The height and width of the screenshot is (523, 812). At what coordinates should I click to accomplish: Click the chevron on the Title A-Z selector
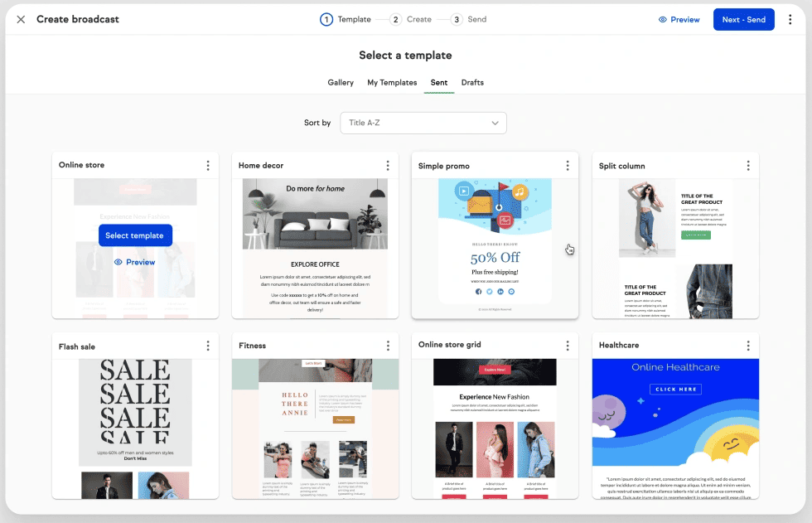[x=495, y=122]
